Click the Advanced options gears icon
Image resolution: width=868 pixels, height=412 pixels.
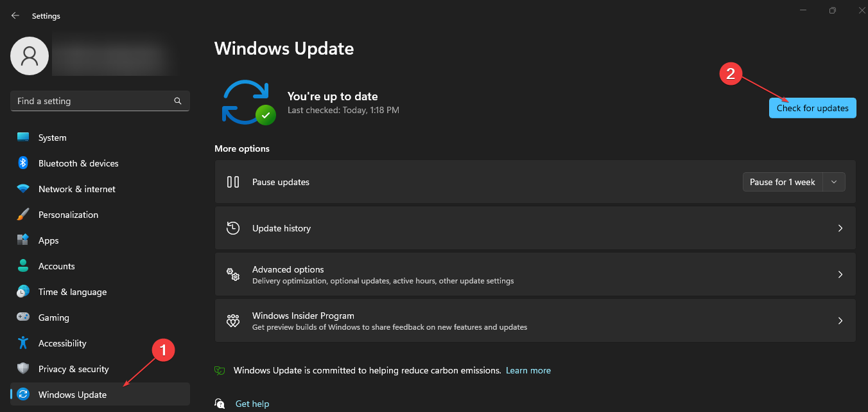pos(233,274)
